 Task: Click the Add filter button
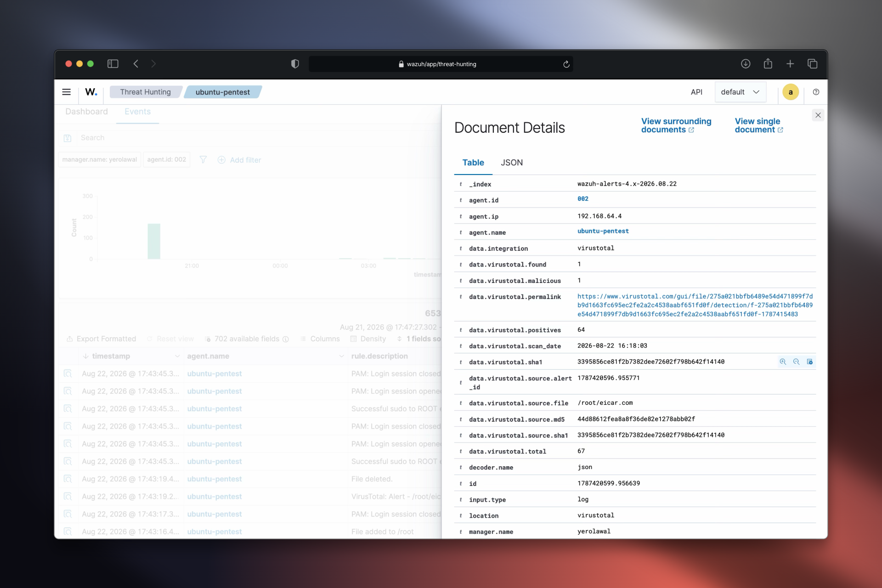[239, 160]
